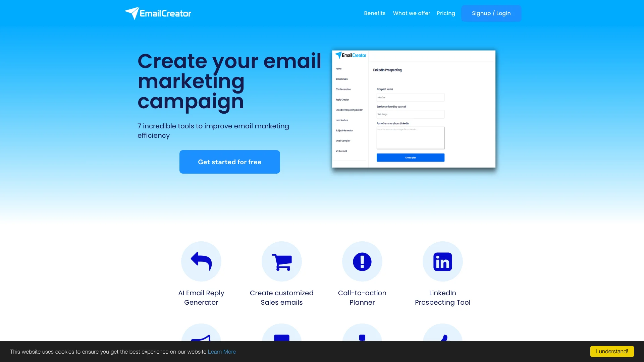Click the paper plane icon in the logo
The height and width of the screenshot is (362, 644).
click(131, 13)
